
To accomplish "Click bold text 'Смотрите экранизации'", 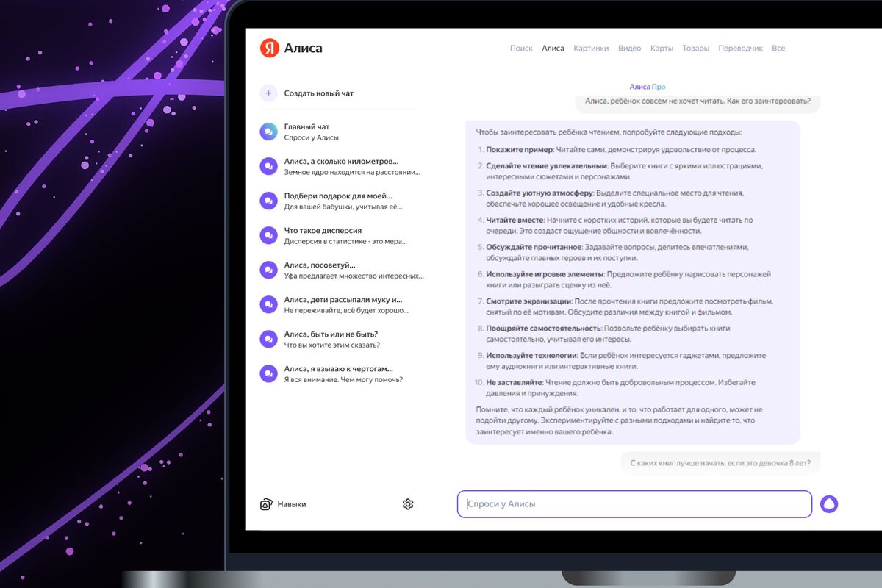I will click(528, 301).
